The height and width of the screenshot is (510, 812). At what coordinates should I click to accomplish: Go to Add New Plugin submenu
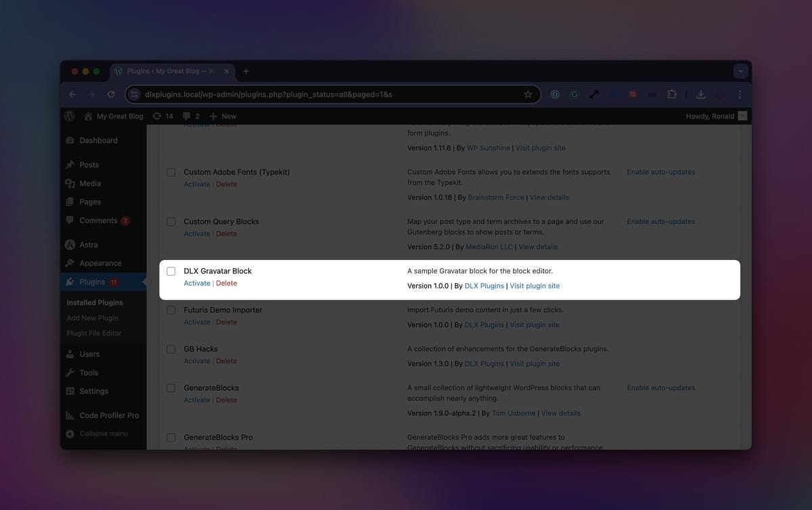tap(92, 318)
